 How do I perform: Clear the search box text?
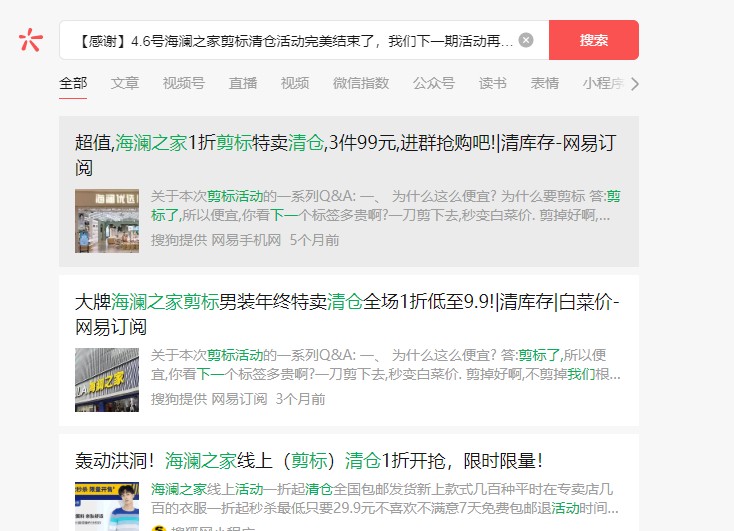526,40
